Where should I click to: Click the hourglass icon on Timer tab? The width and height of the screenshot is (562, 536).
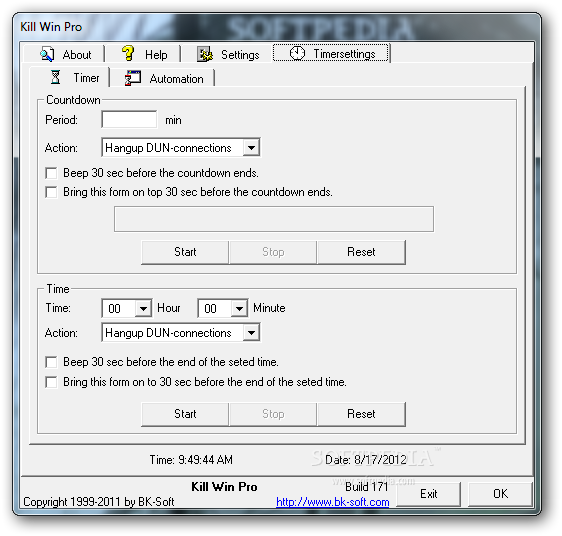click(55, 77)
